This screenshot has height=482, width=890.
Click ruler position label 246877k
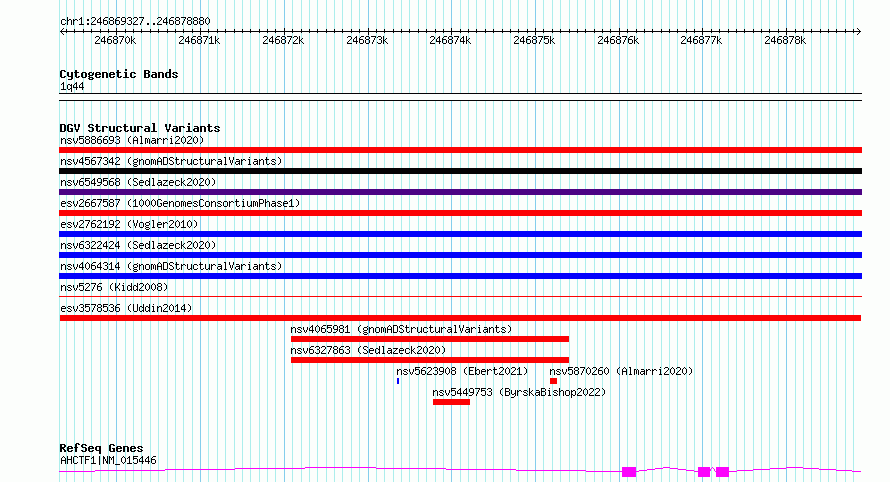(701, 40)
